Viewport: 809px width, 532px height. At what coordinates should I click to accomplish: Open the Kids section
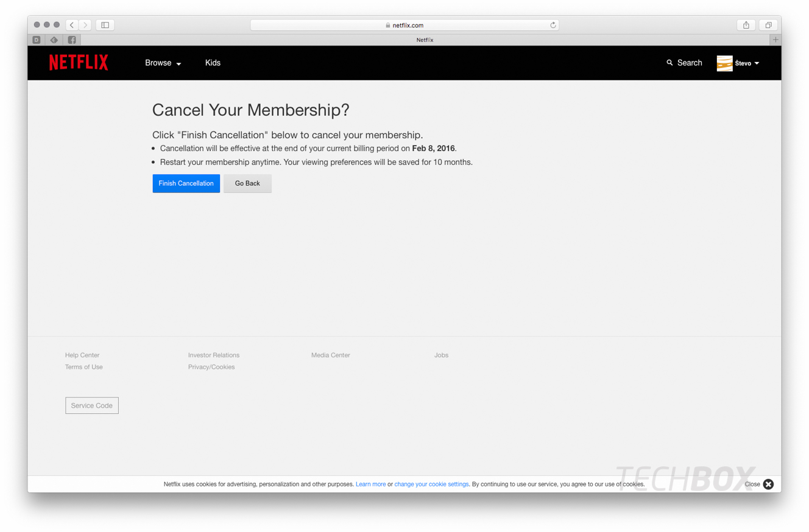213,63
